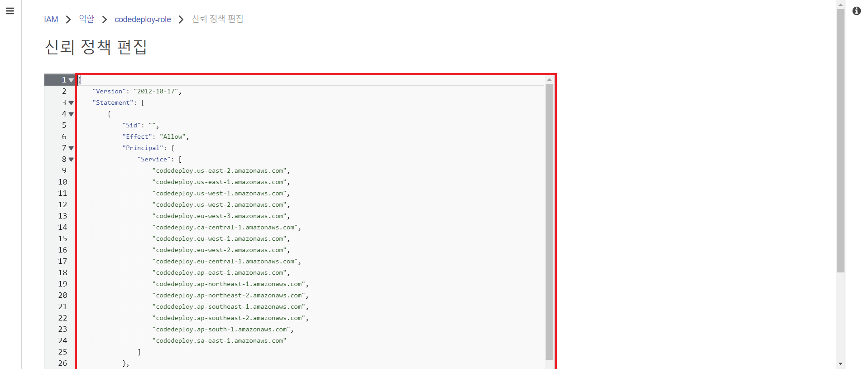Image resolution: width=868 pixels, height=369 pixels.
Task: Click the "Statement": [ line
Action: pyautogui.click(x=119, y=103)
